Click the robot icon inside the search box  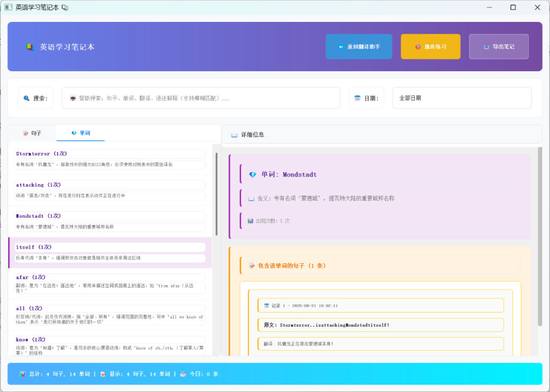[73, 98]
